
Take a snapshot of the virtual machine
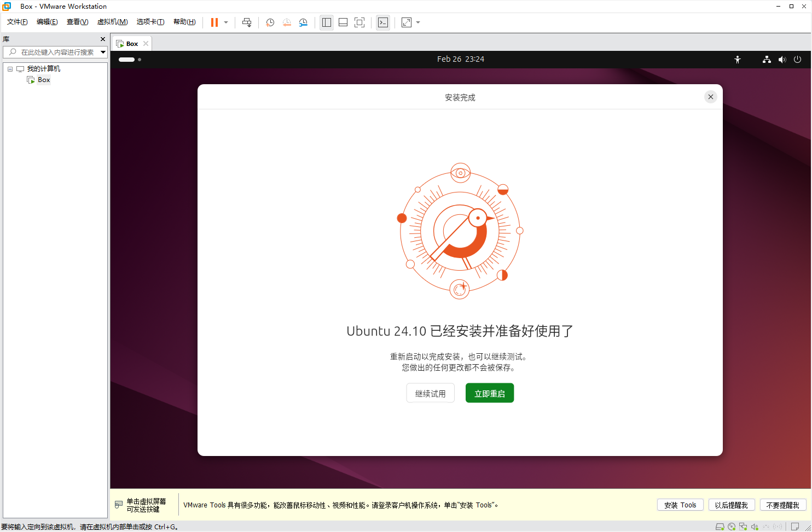270,22
